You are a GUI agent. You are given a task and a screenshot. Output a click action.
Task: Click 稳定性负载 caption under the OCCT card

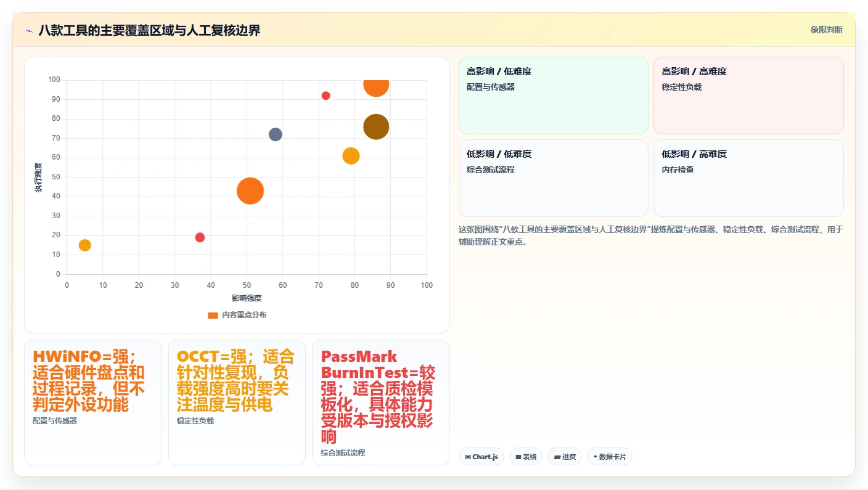point(195,421)
